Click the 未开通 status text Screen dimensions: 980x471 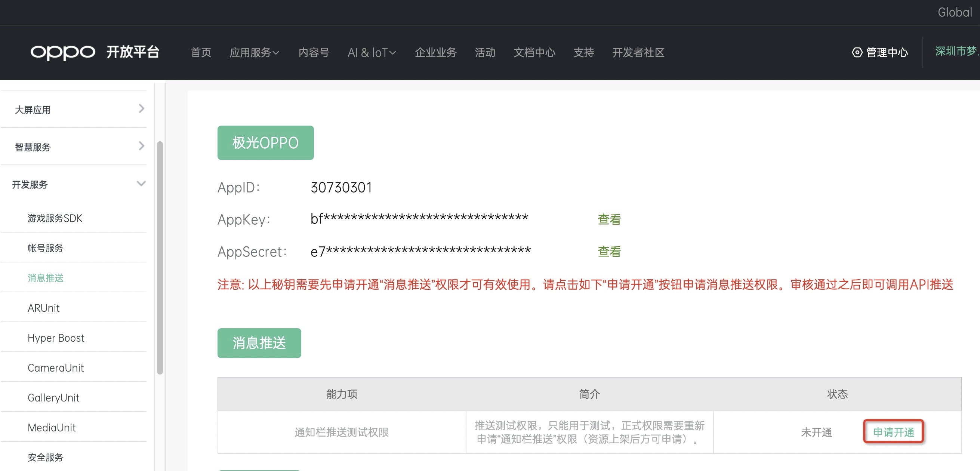click(x=816, y=432)
